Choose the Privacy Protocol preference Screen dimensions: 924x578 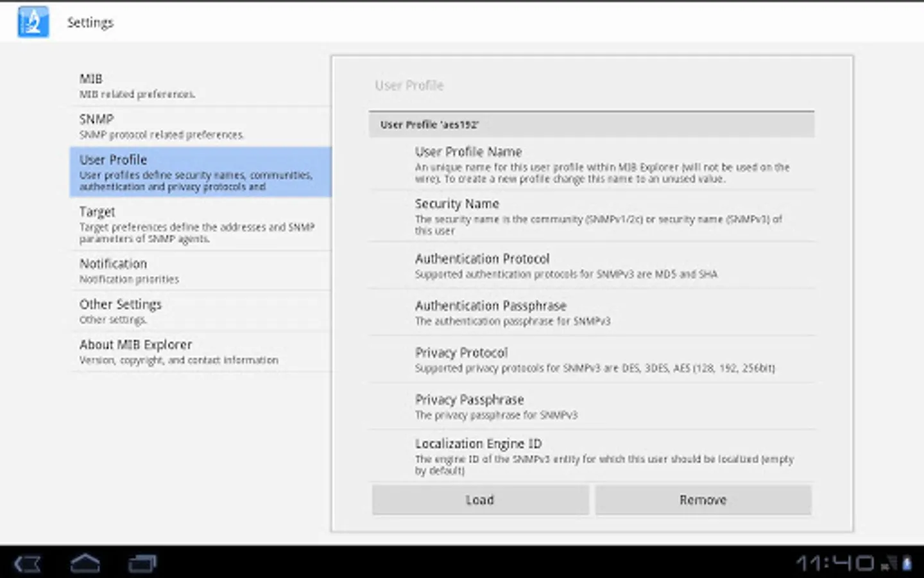tap(592, 360)
